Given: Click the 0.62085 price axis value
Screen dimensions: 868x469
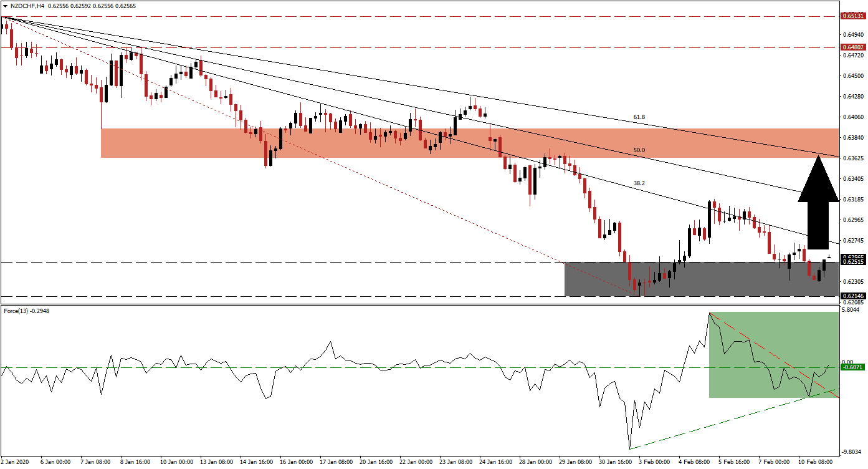Looking at the screenshot, I should point(852,302).
